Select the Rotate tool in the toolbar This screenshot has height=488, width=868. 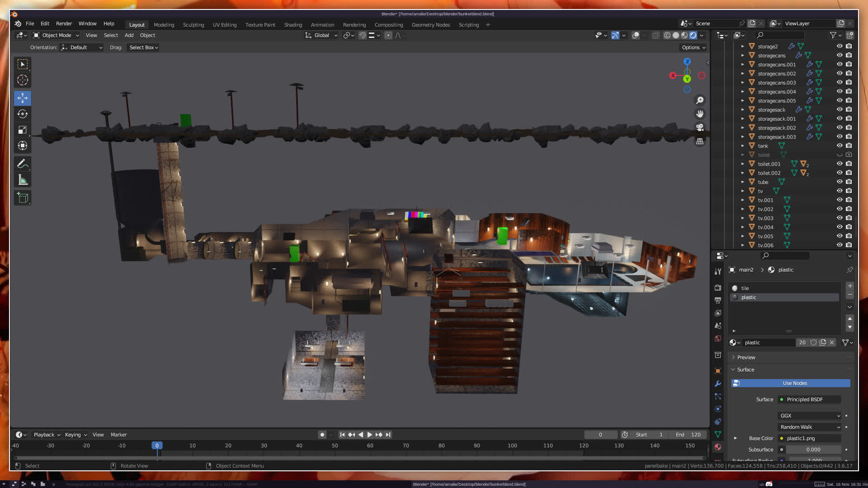coord(23,114)
